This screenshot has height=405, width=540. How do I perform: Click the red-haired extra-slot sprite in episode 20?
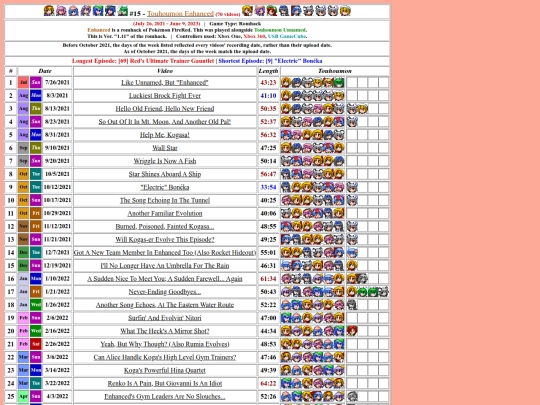pos(352,331)
